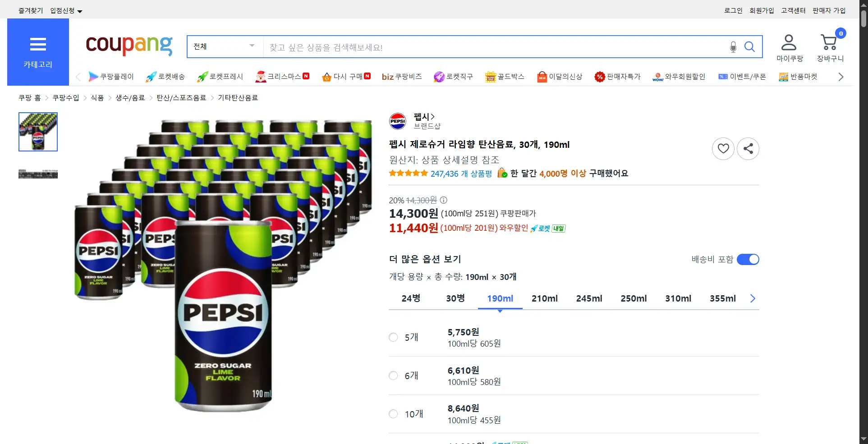
Task: Open the My Coupang profile icon
Action: [789, 43]
